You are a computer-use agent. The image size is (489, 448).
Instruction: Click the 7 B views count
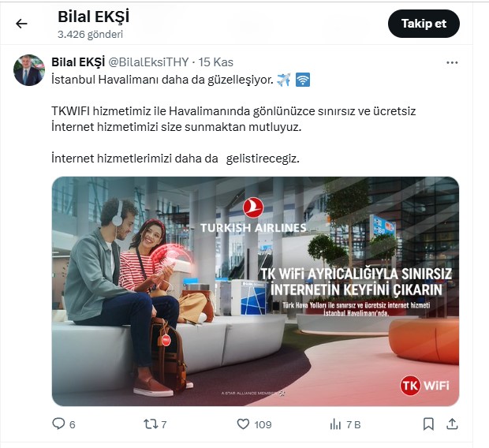click(353, 424)
